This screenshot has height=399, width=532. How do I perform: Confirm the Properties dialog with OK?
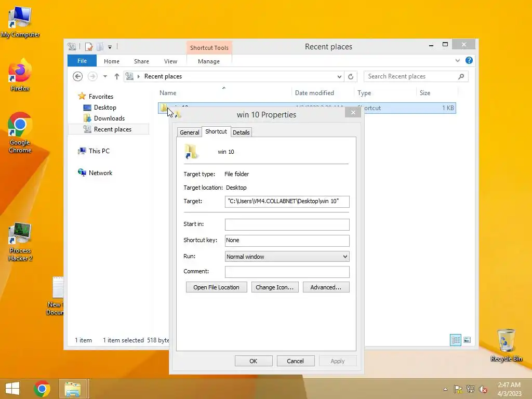click(x=254, y=361)
